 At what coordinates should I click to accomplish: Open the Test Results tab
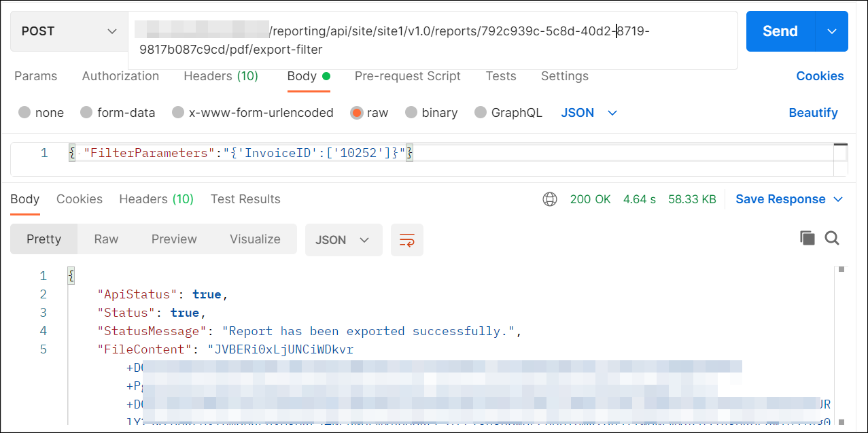(x=245, y=199)
